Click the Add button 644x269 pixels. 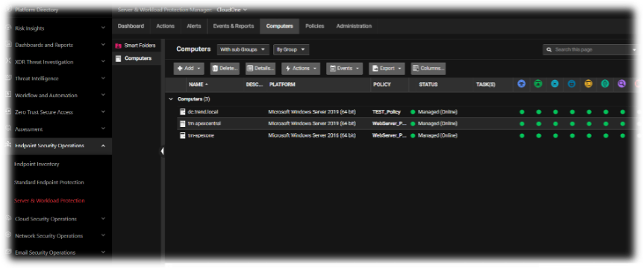click(x=189, y=68)
